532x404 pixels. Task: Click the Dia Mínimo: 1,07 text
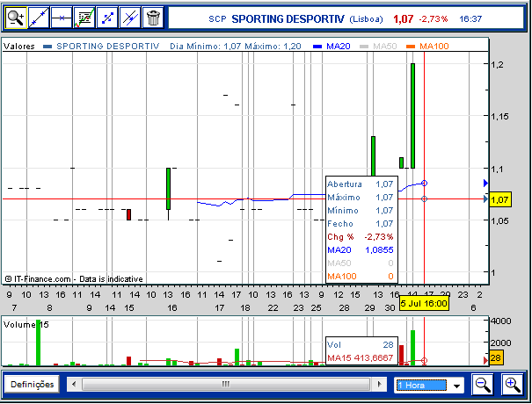tap(205, 46)
